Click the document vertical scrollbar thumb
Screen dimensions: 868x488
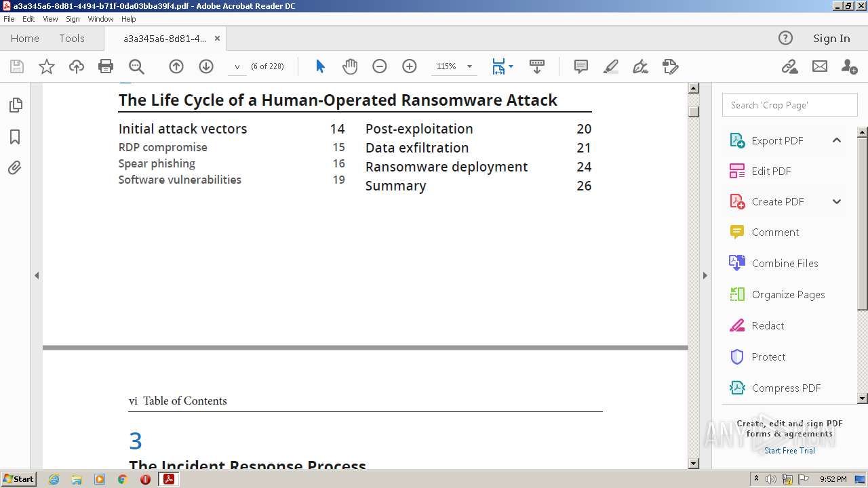pyautogui.click(x=693, y=111)
